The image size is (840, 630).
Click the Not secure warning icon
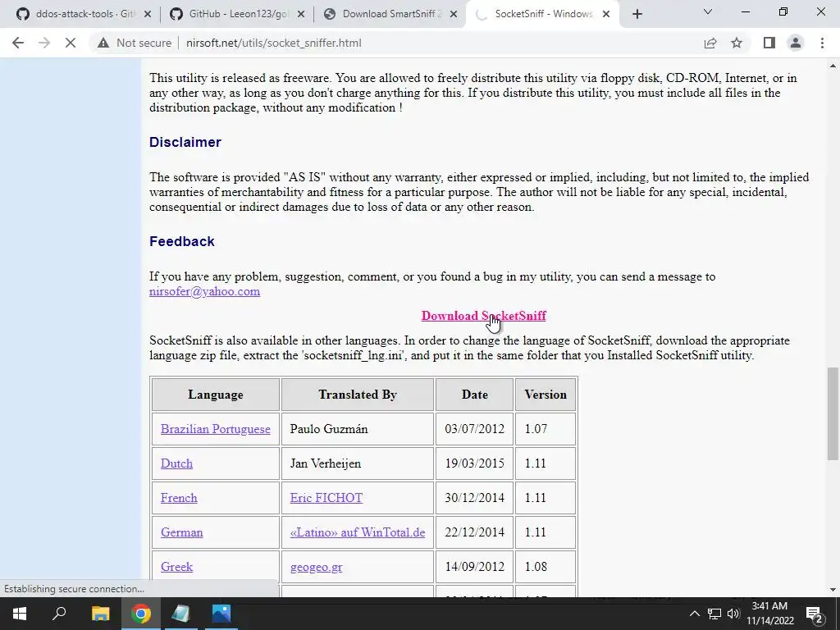point(103,43)
